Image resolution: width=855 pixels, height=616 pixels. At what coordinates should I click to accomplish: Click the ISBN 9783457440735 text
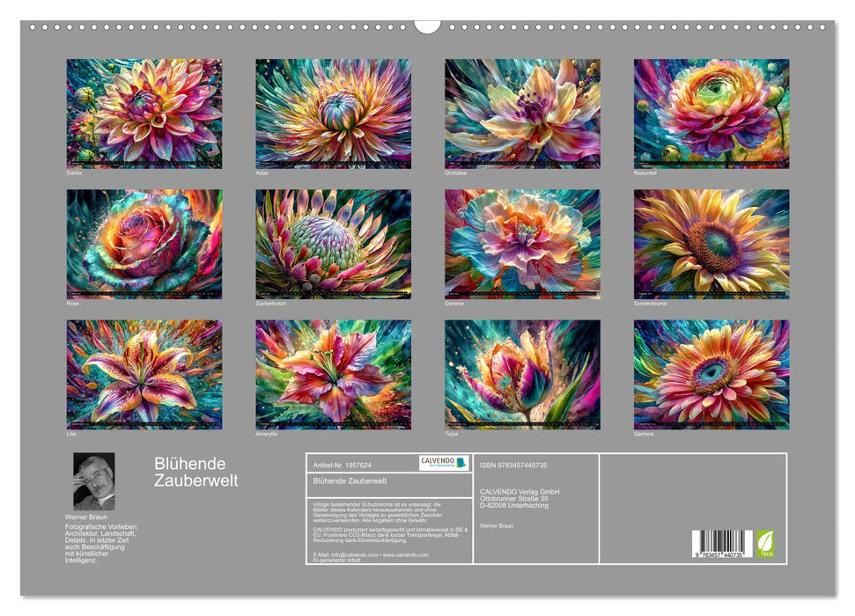[513, 465]
